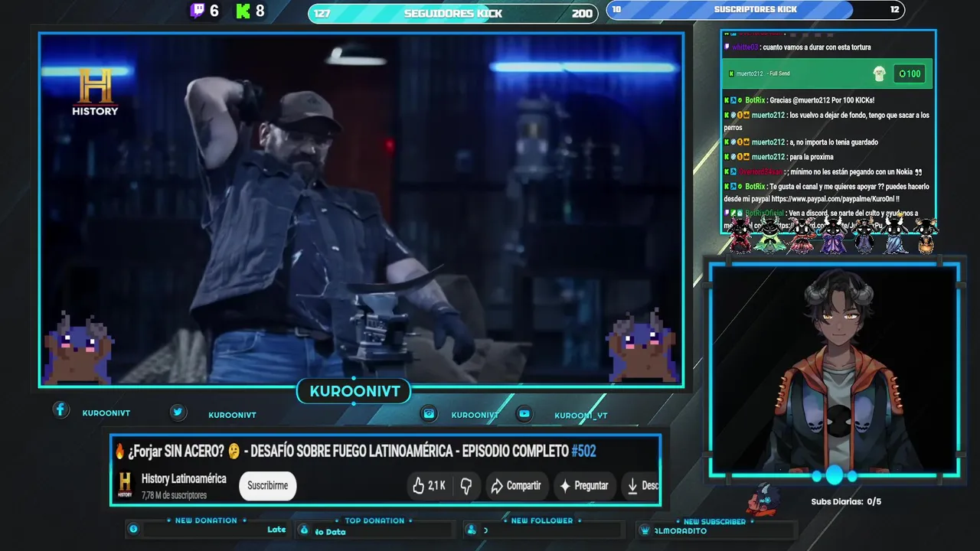Click the audio visualizer blob below the avatar

835,475
